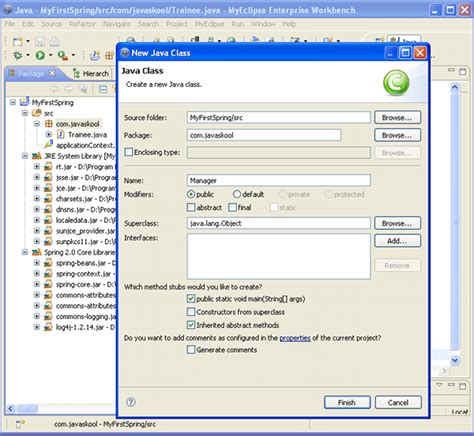Click the Add interfaces button
Screen dimensions: 474x436
click(397, 241)
